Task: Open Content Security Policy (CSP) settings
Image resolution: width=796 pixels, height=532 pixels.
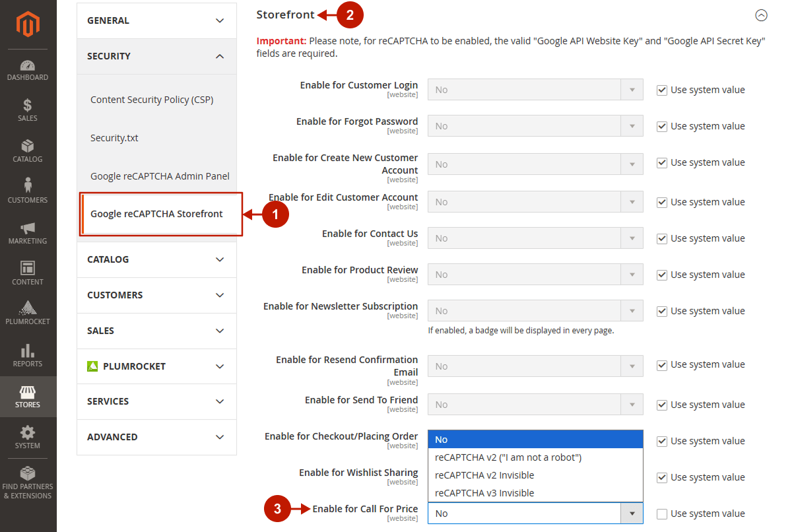Action: pyautogui.click(x=152, y=100)
